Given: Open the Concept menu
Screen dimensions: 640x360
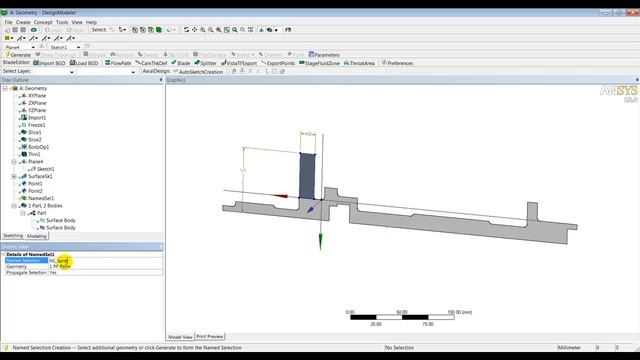Looking at the screenshot, I should point(43,22).
